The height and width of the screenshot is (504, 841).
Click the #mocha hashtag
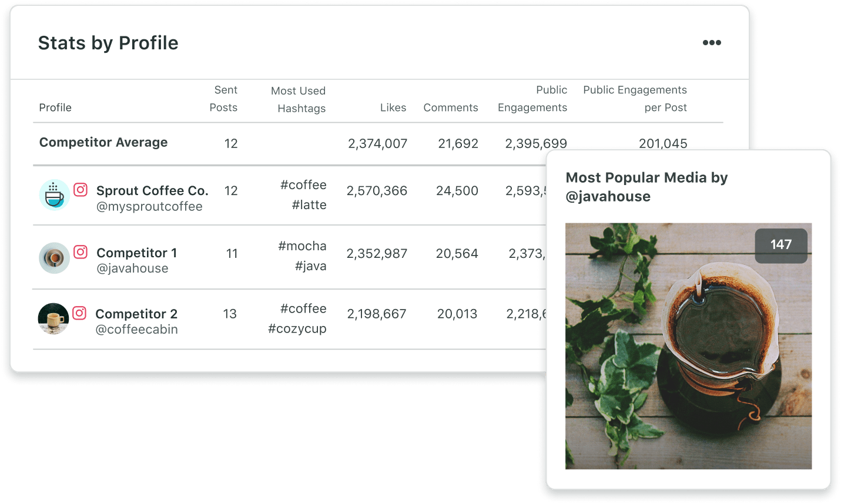pyautogui.click(x=303, y=246)
